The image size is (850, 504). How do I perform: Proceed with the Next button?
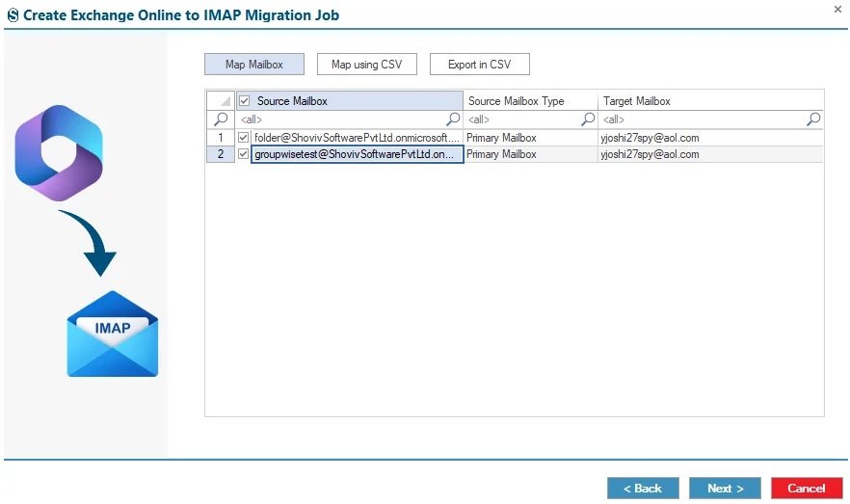pyautogui.click(x=726, y=489)
